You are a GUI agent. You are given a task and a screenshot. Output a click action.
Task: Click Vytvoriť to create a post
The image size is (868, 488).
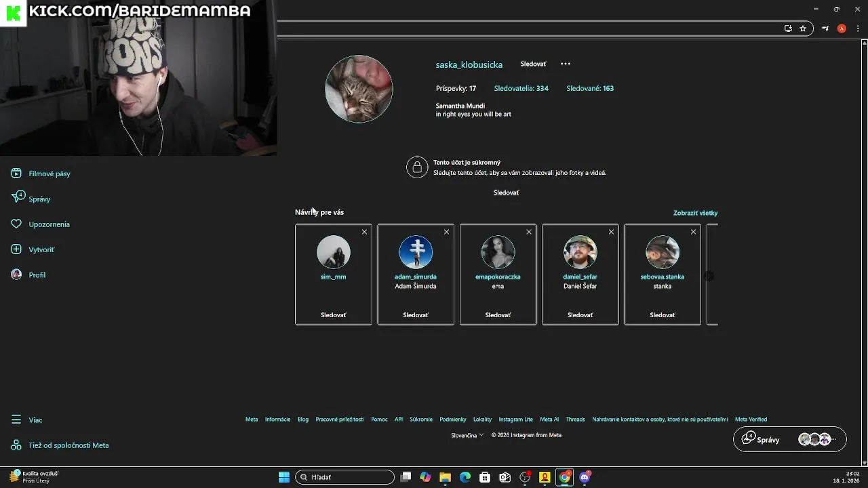coord(33,249)
